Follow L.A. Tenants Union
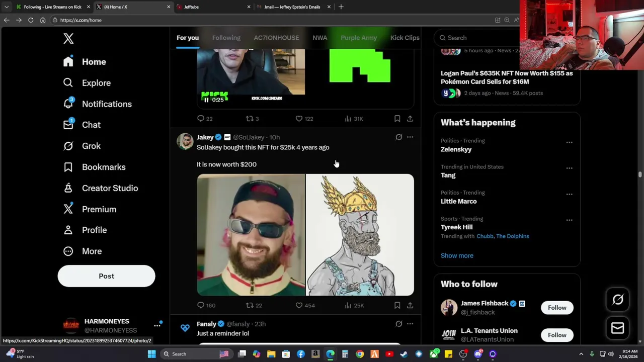This screenshot has height=362, width=644. (557, 335)
